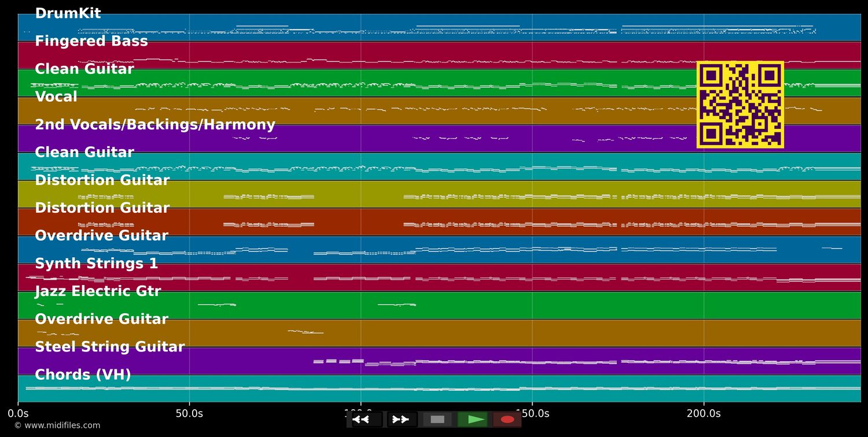Image resolution: width=868 pixels, height=437 pixels.
Task: Stop playback with the gray square button
Action: [437, 419]
